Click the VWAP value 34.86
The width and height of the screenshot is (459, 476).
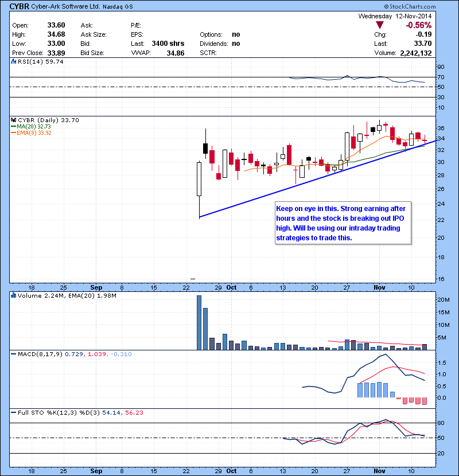[x=176, y=53]
